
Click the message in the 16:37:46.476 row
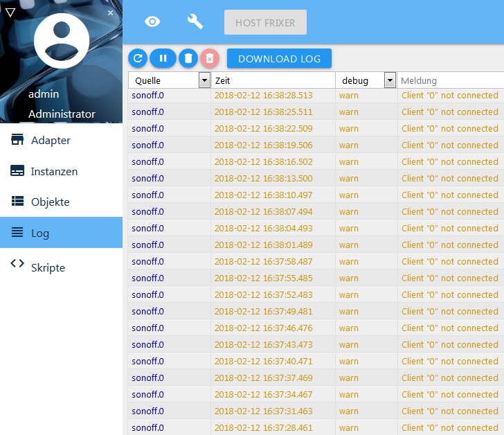[x=450, y=328]
